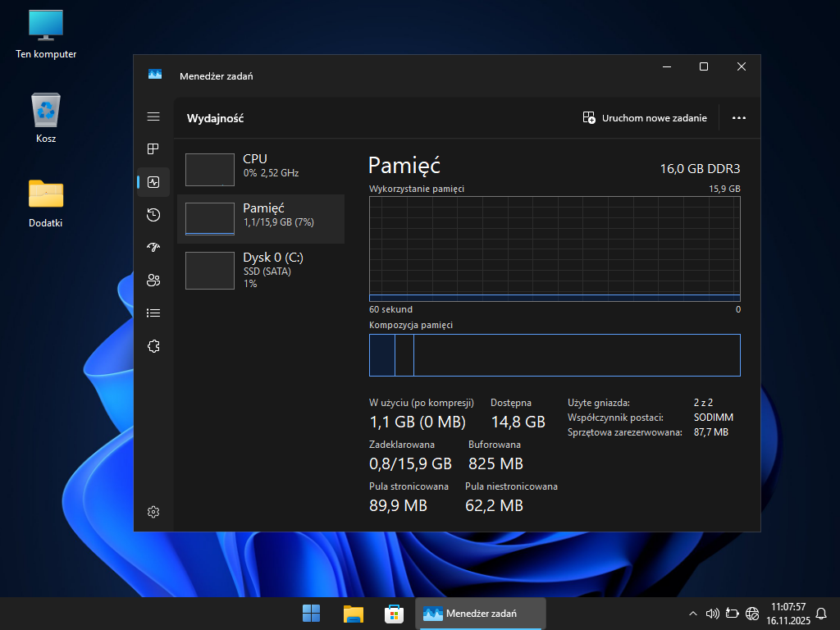
Task: Open the three-dot more options menu
Action: click(739, 118)
